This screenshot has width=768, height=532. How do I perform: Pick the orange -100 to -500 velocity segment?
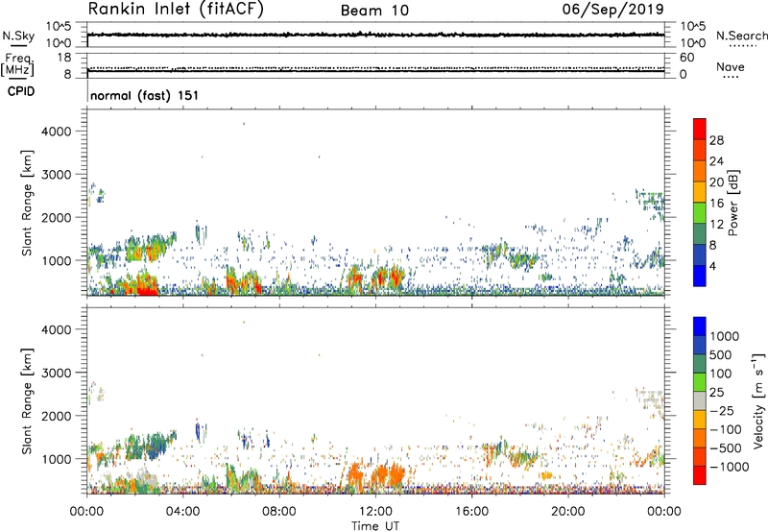700,439
